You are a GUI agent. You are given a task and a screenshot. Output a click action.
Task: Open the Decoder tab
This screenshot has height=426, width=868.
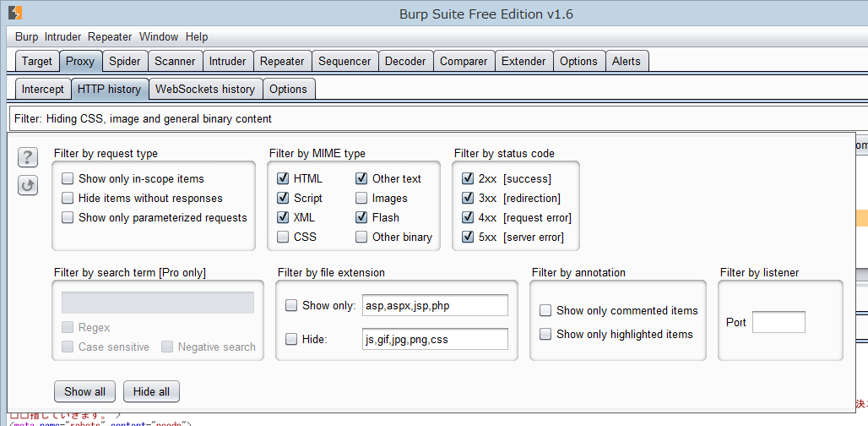(406, 62)
